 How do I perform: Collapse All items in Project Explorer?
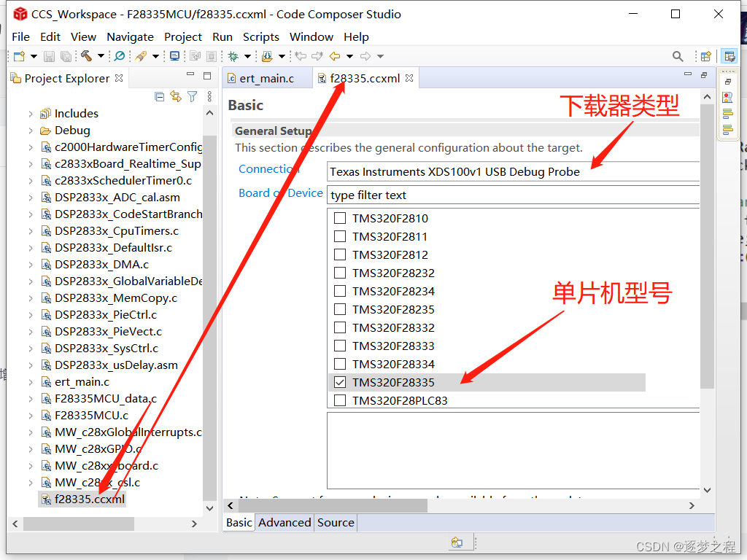159,96
